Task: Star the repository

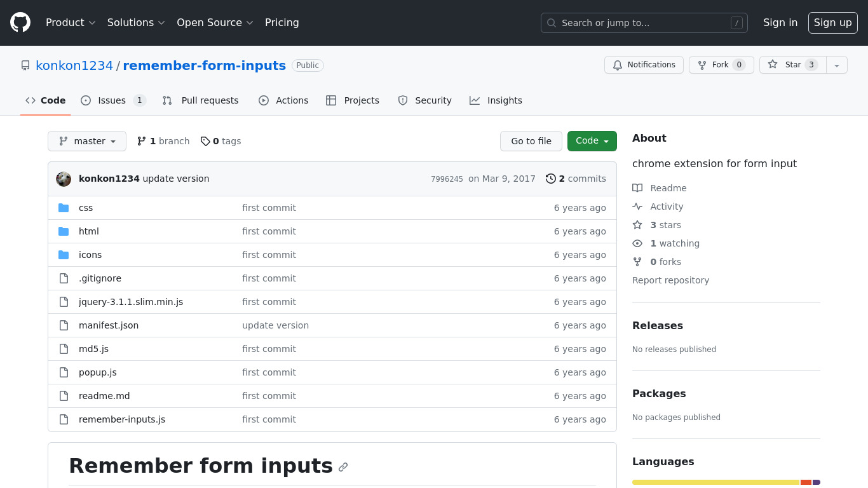Action: (x=792, y=65)
